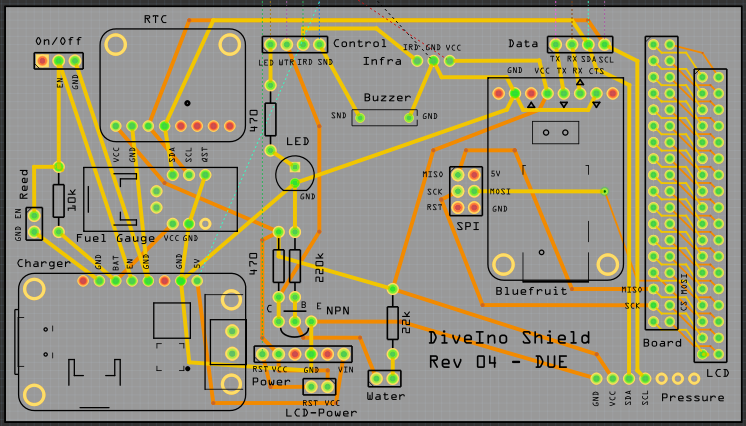The image size is (746, 426).
Task: Click the Control LED pad
Action: coord(270,45)
